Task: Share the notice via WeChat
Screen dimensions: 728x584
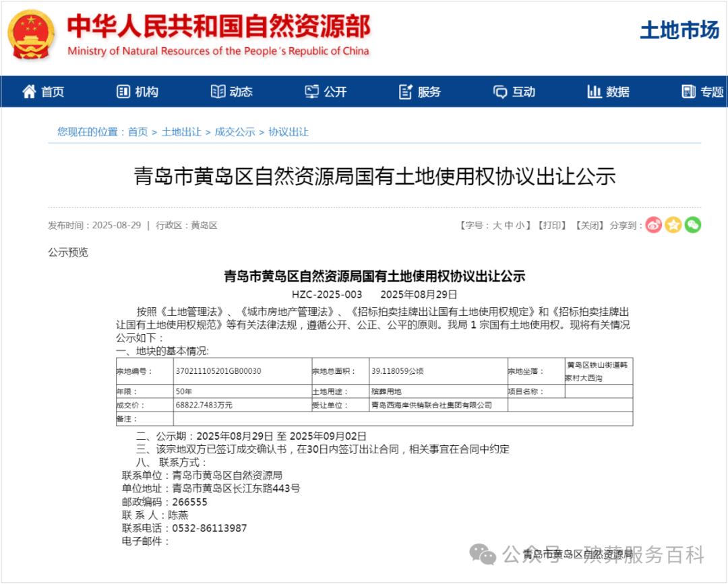Action: click(694, 226)
